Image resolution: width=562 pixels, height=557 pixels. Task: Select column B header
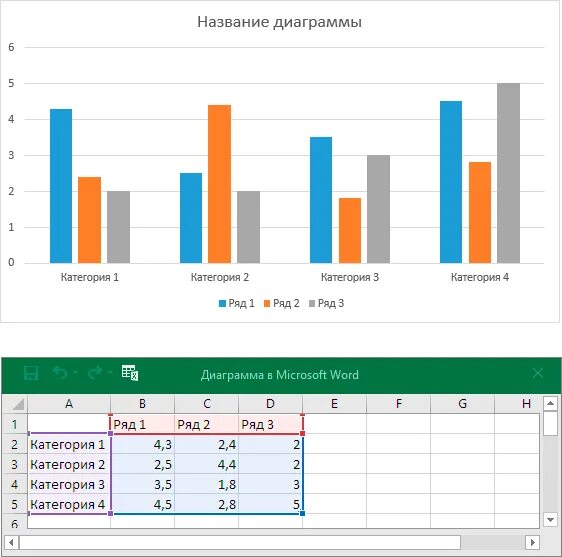pyautogui.click(x=142, y=404)
